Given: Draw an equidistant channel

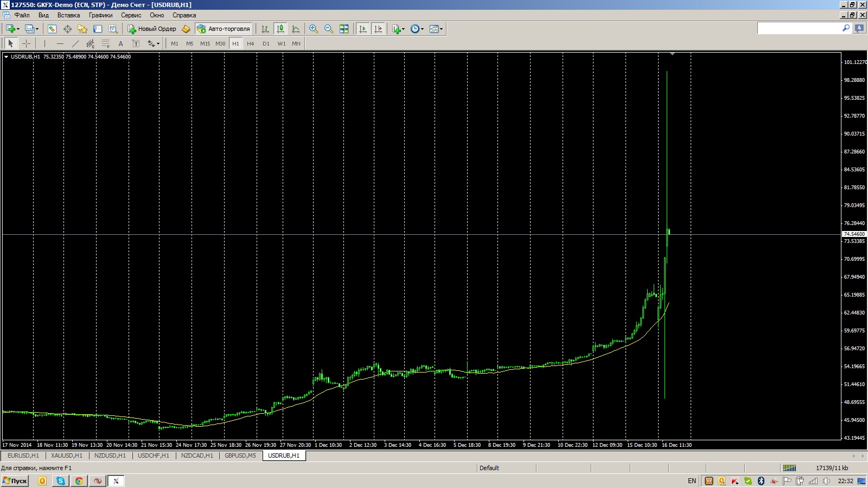Looking at the screenshot, I should [x=90, y=43].
